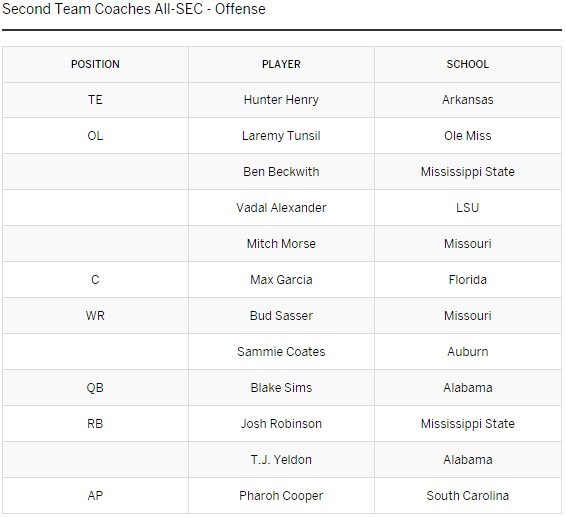The image size is (566, 517).
Task: Click the POSITION column header
Action: [95, 64]
